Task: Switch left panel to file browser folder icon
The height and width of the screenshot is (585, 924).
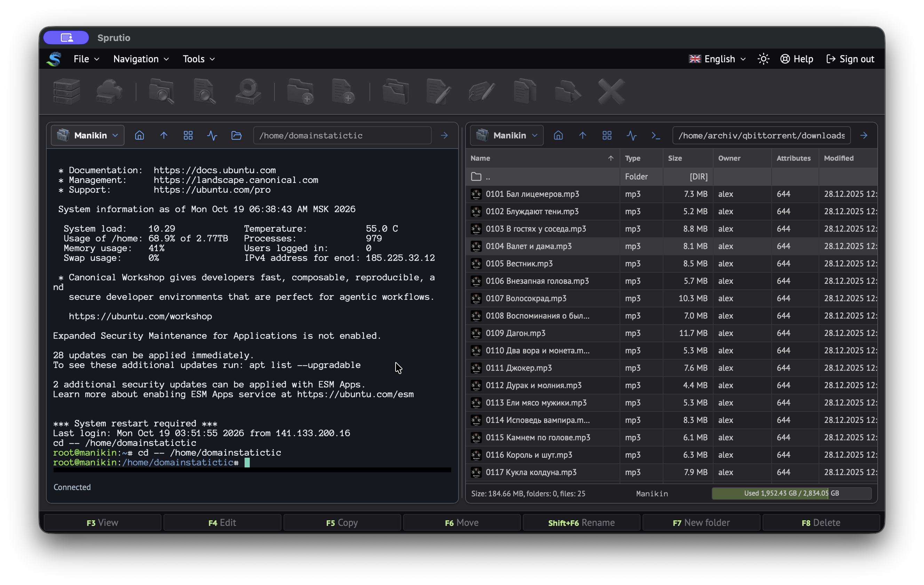Action: click(236, 135)
